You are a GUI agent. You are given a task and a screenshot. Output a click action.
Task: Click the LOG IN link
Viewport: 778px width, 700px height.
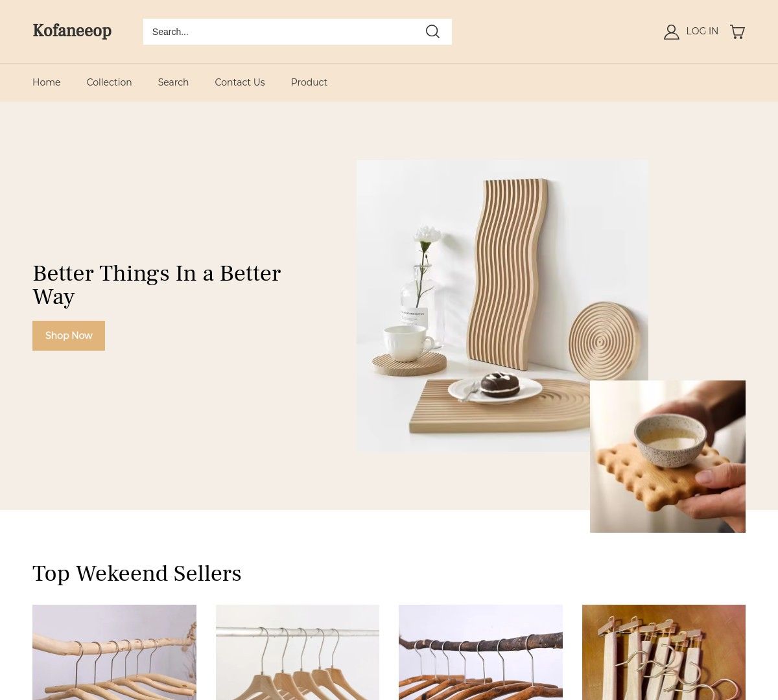702,31
